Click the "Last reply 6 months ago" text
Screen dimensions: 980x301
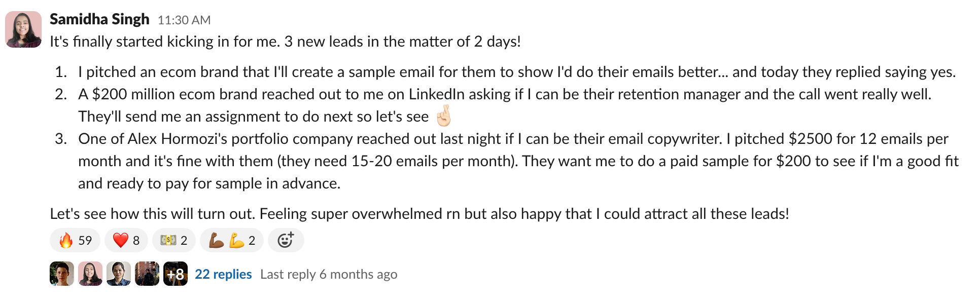[x=329, y=274]
